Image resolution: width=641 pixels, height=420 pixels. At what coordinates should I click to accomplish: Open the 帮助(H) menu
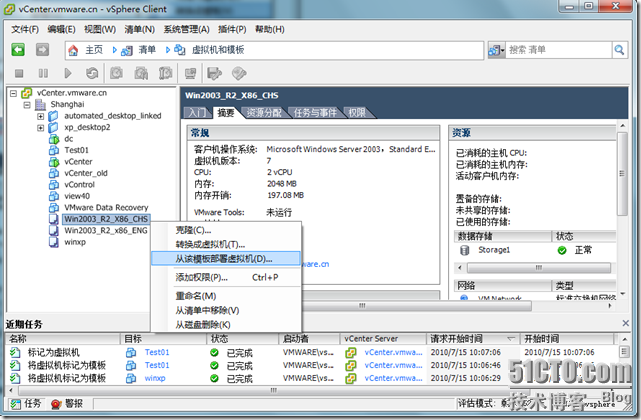coord(270,29)
